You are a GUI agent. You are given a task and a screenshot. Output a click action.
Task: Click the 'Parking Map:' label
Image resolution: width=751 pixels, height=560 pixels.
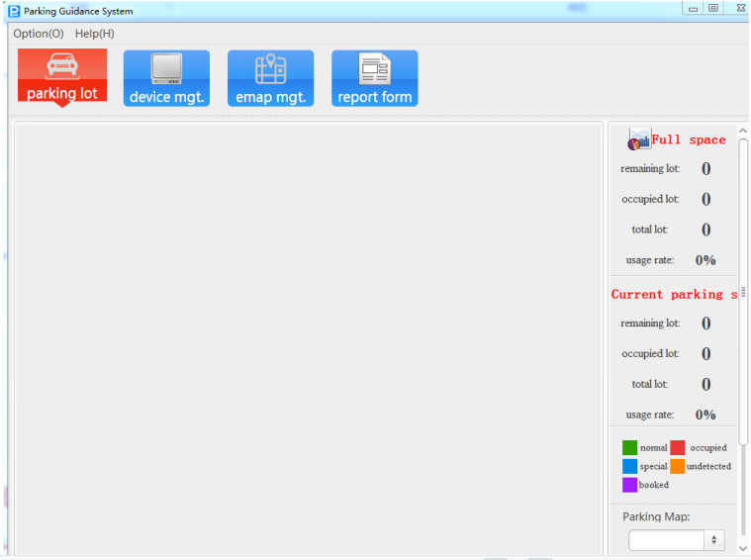pyautogui.click(x=656, y=516)
